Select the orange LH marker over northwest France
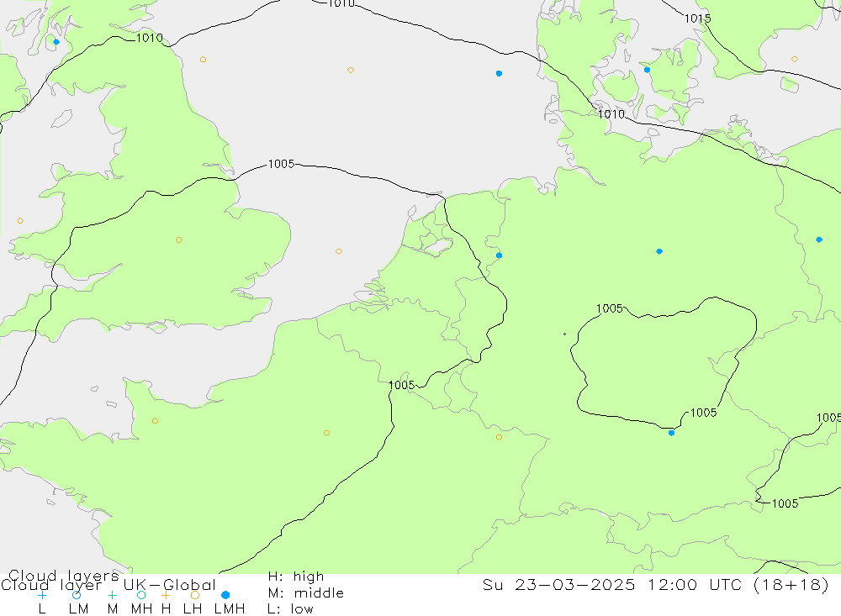Screen dimensions: 841x616 [x=155, y=421]
